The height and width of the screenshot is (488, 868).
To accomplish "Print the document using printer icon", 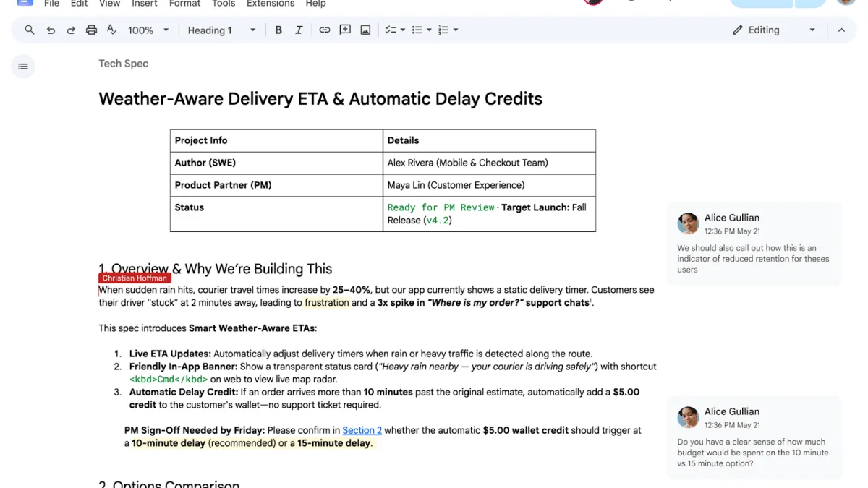I will pos(91,30).
